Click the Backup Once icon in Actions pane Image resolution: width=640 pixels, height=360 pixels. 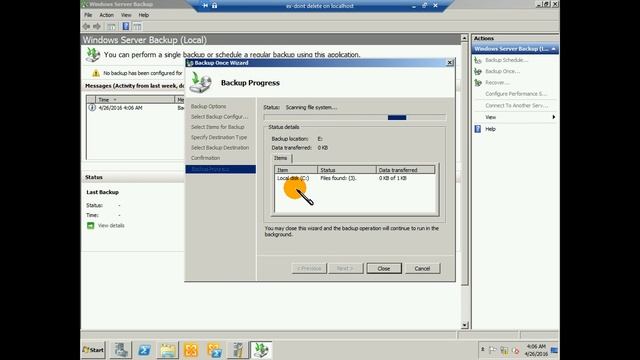click(x=478, y=71)
